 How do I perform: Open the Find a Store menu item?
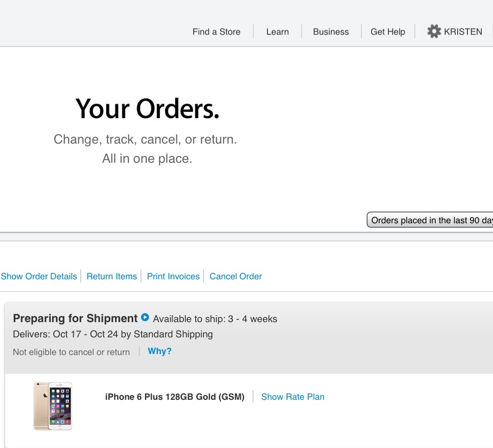point(216,32)
